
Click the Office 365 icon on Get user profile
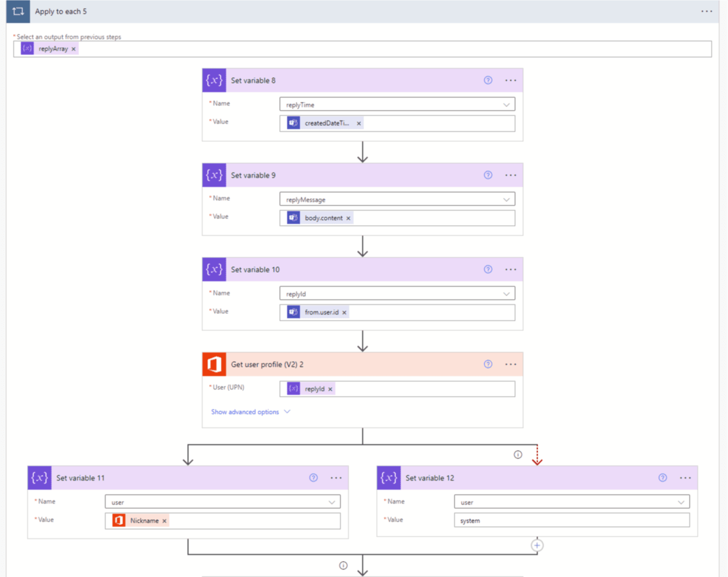(214, 364)
